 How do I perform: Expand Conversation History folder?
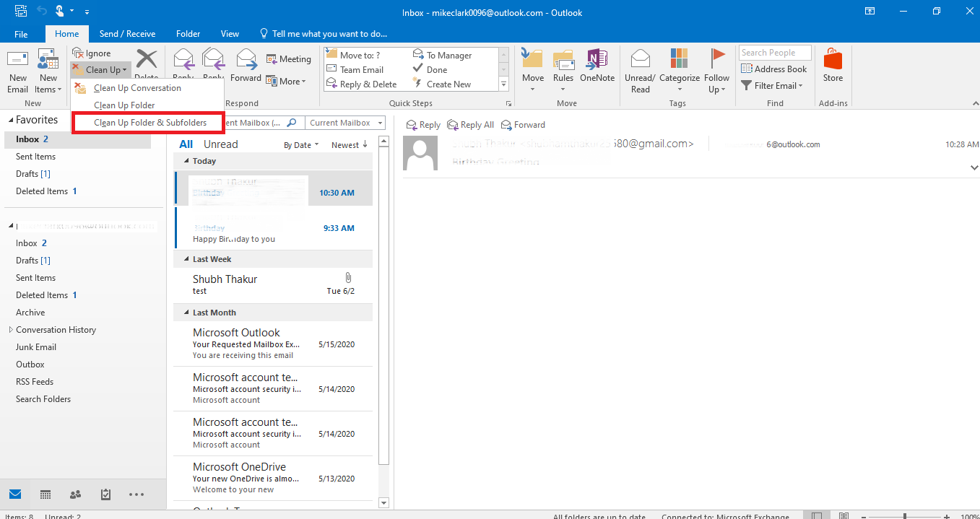coord(11,330)
